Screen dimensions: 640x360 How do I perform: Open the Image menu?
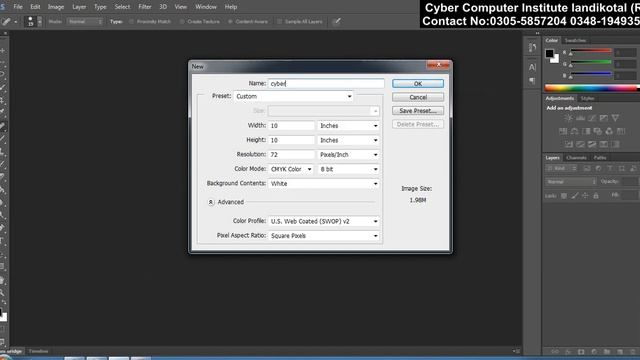tap(56, 7)
